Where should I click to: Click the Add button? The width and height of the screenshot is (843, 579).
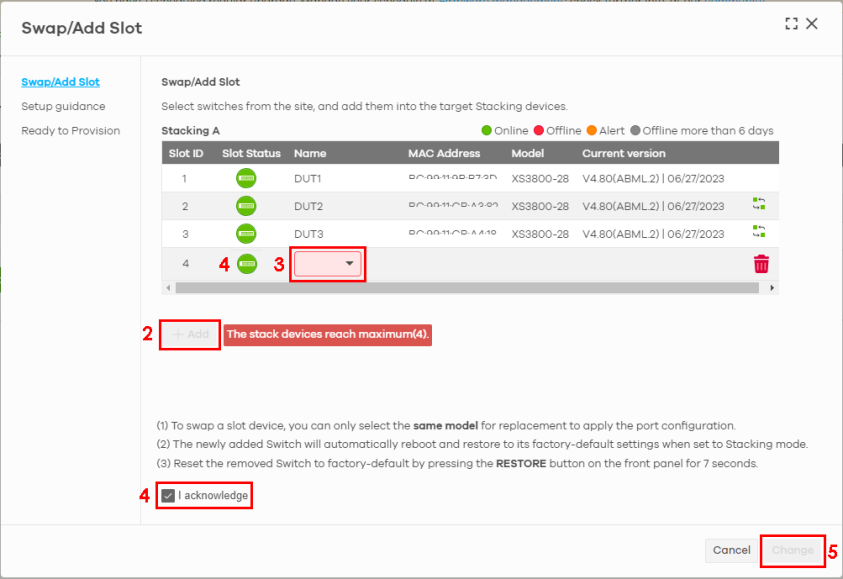pyautogui.click(x=190, y=335)
